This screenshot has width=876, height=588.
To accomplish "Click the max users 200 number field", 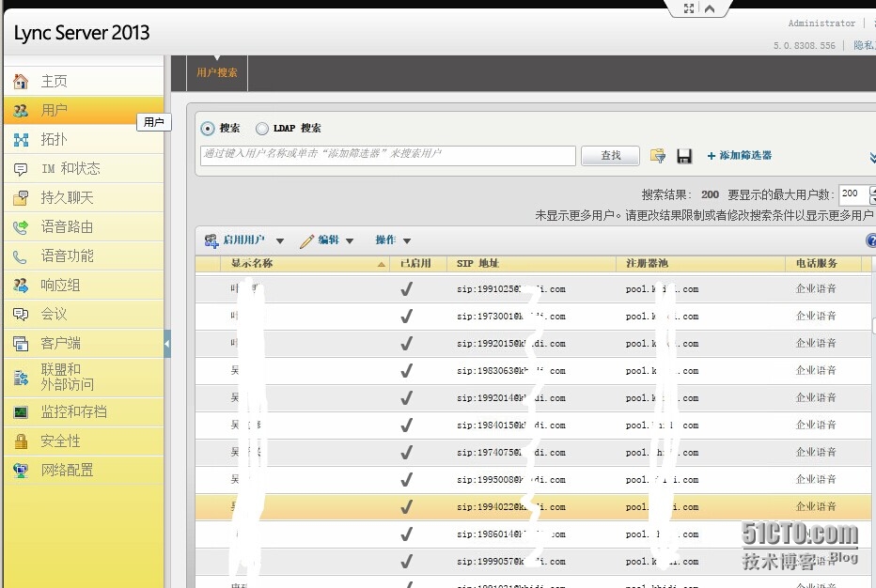I will tap(853, 194).
